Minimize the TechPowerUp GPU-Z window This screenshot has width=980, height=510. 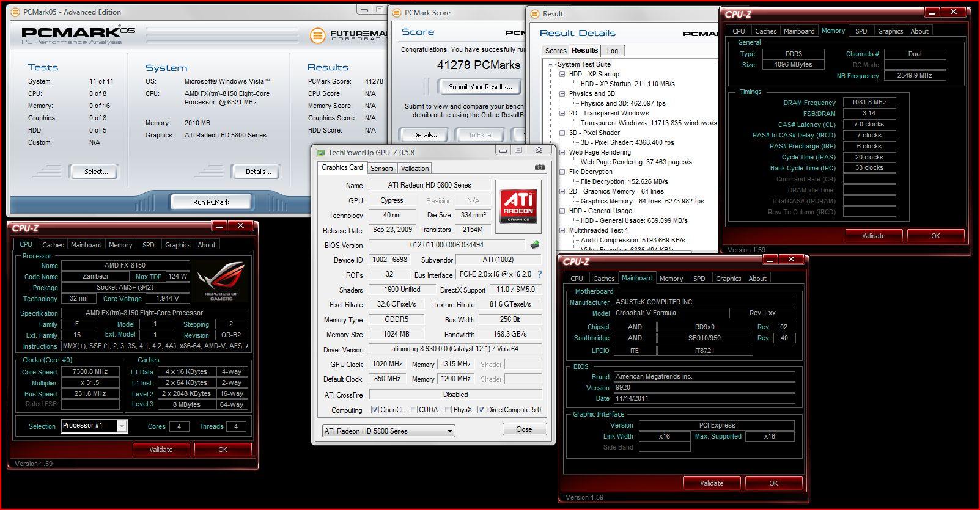(x=503, y=150)
